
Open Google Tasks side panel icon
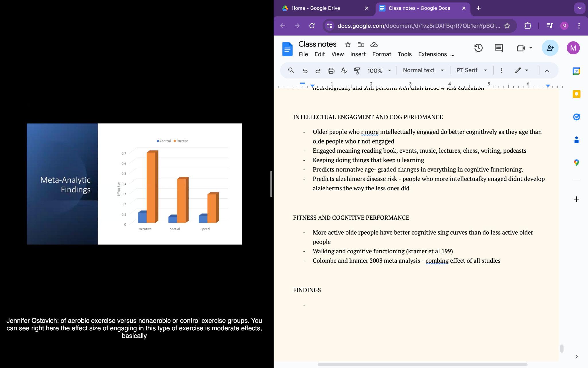[576, 117]
